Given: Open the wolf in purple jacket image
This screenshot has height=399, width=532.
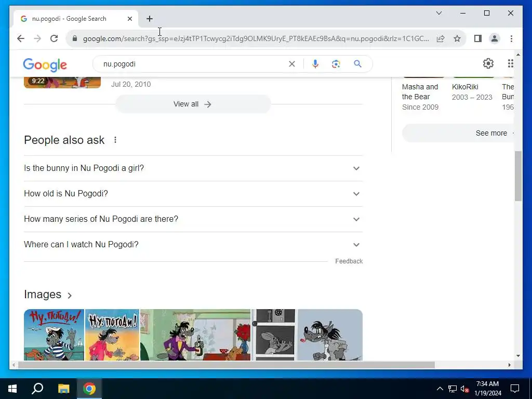Looking at the screenshot, I should (x=195, y=335).
